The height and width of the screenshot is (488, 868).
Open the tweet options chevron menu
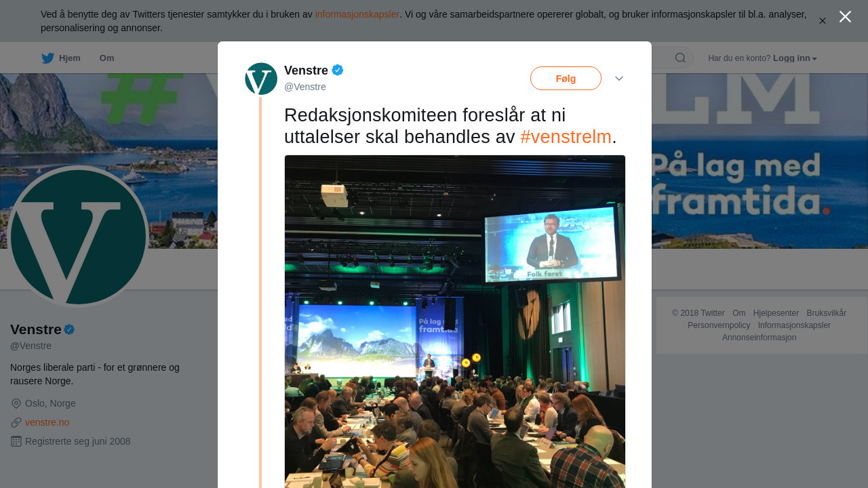click(619, 79)
